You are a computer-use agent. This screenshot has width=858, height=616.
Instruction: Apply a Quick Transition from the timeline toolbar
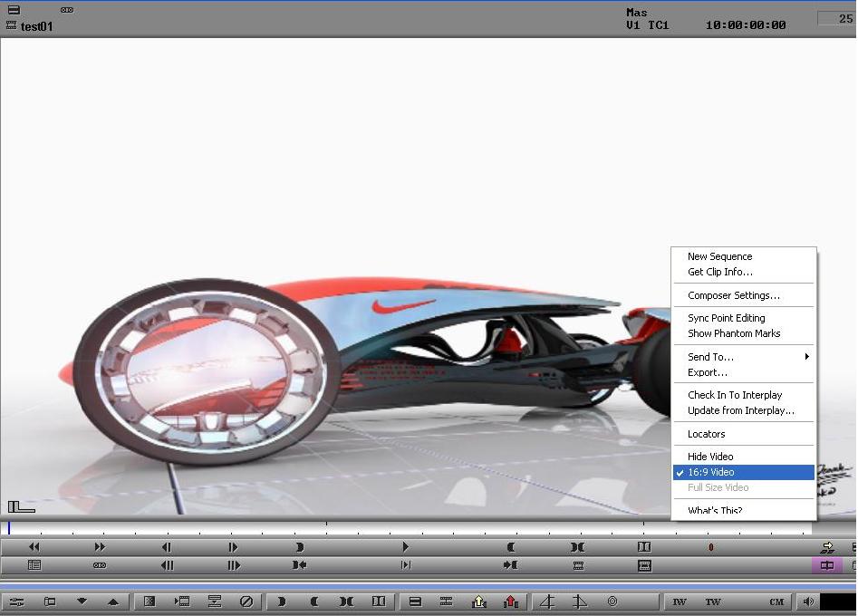149,602
